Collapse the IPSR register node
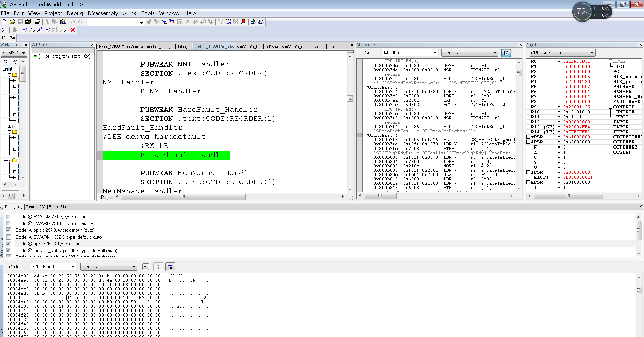The height and width of the screenshot is (337, 644). [x=528, y=172]
